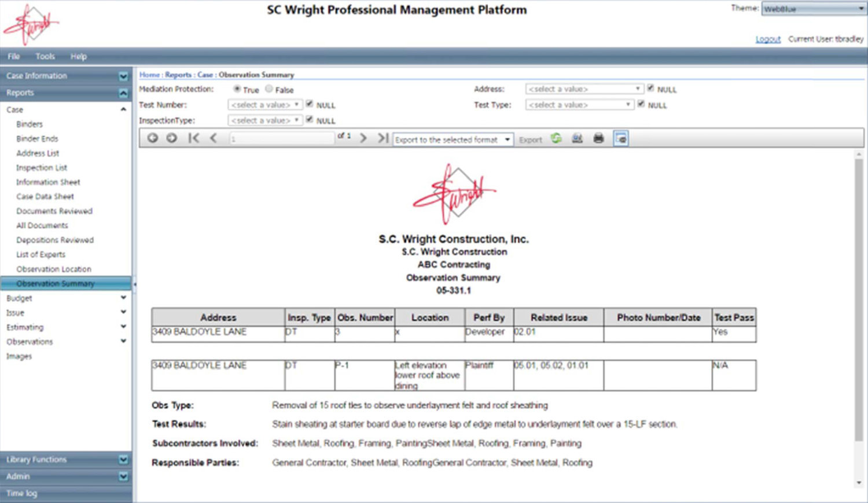Open the Help menu
Viewport: 868px width, 503px height.
click(x=79, y=56)
